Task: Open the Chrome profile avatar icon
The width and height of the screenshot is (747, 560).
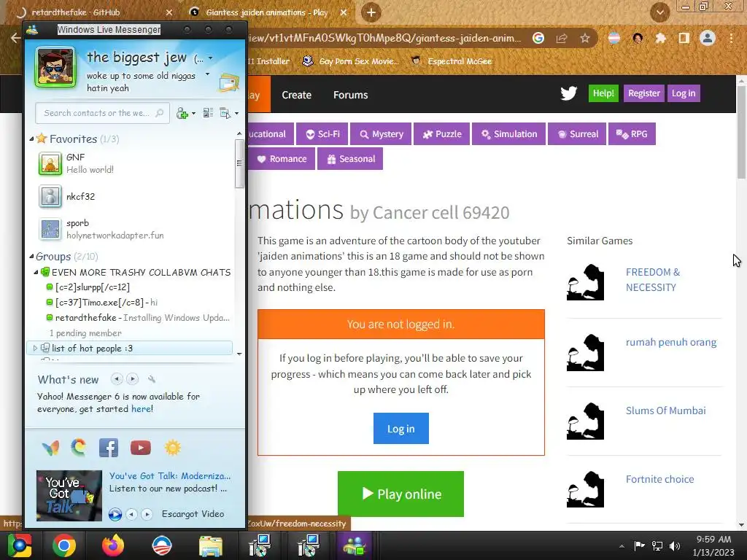Action: point(708,38)
